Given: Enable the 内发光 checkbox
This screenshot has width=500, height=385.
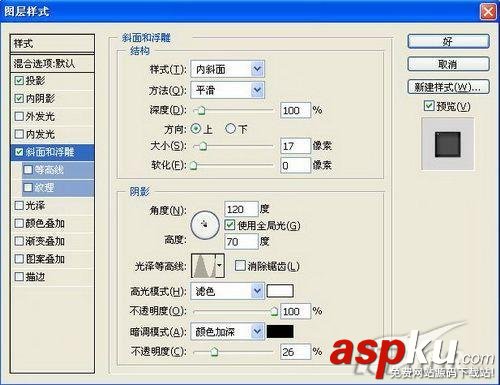Looking at the screenshot, I should (19, 134).
